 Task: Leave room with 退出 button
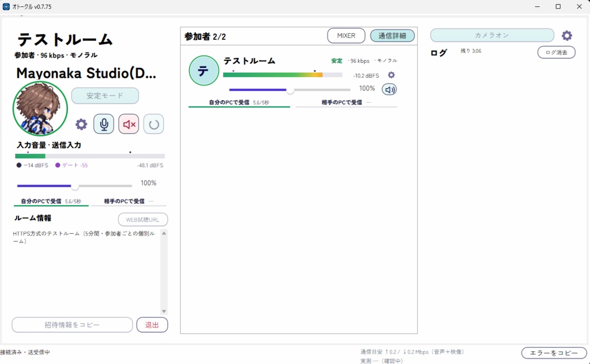[152, 325]
